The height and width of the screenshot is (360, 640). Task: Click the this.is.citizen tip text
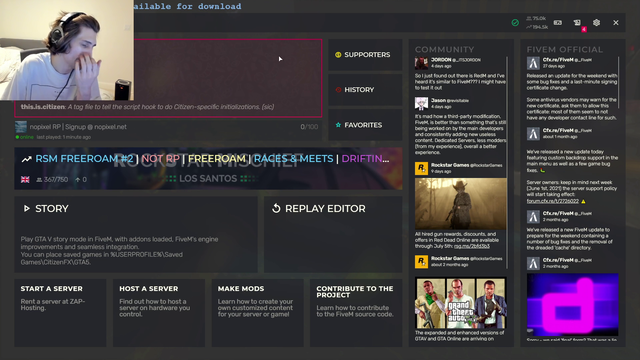147,107
